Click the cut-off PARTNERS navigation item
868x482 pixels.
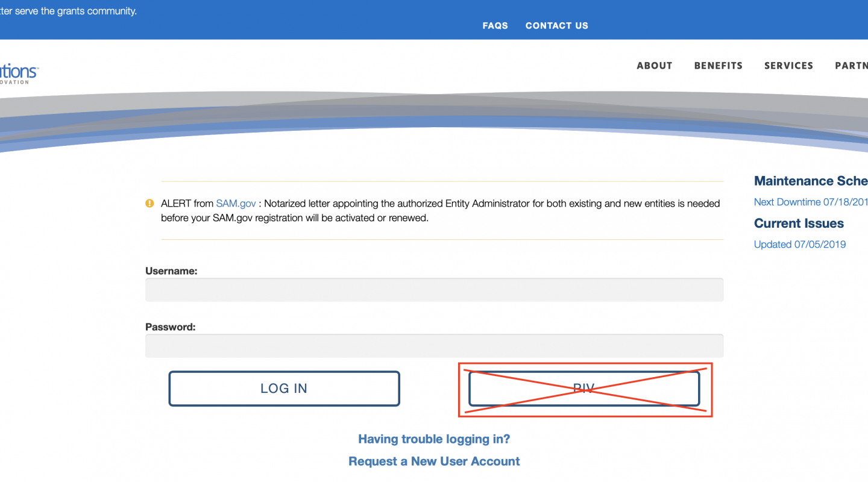(851, 66)
